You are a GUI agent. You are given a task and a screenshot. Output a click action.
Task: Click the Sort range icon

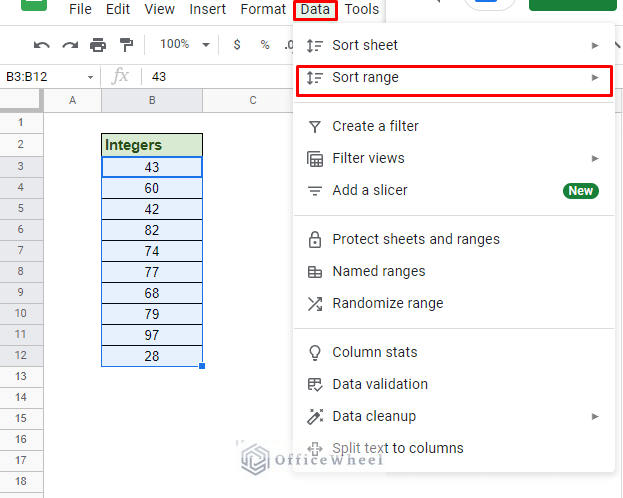tap(314, 78)
